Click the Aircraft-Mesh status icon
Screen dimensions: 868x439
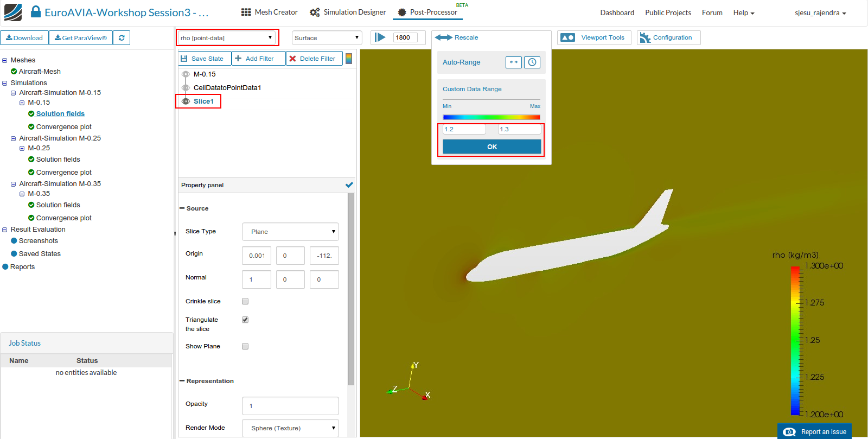[14, 72]
